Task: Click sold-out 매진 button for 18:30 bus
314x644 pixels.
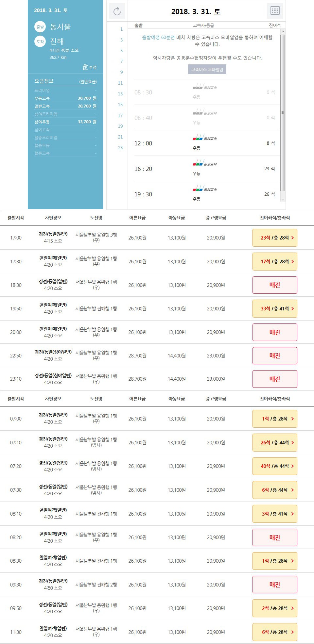Action: coord(275,285)
